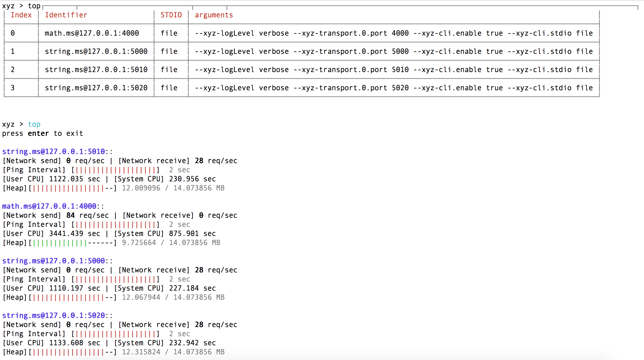Click the Identifier column header
The image size is (644, 360).
pos(66,15)
